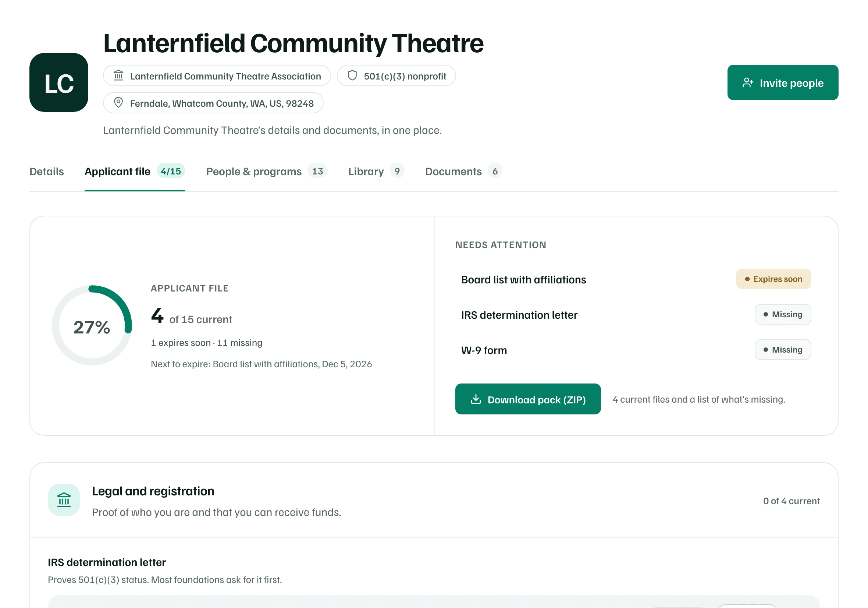Go to the Documents tab
The image size is (868, 608).
pos(463,172)
